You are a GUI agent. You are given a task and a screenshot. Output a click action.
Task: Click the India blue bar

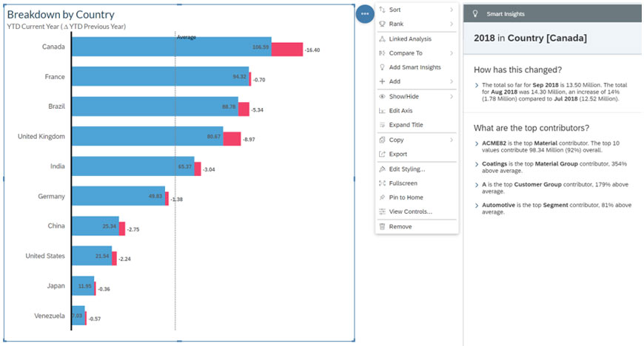pyautogui.click(x=133, y=166)
